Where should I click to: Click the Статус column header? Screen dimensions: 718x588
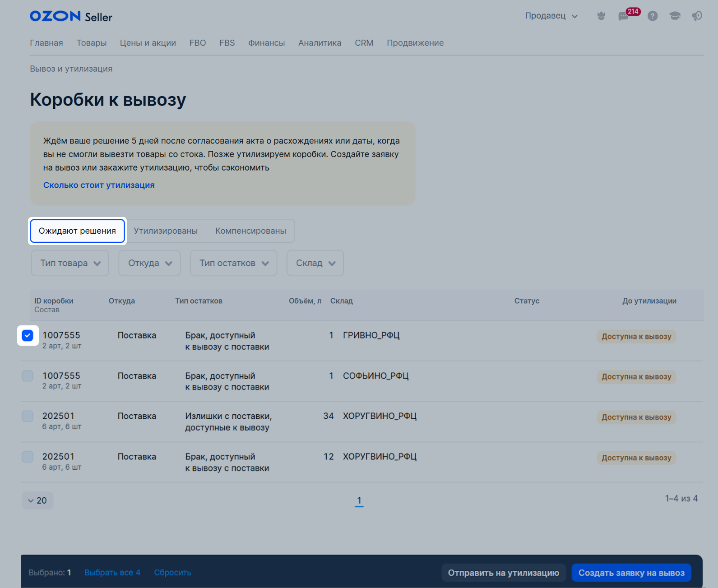(527, 301)
